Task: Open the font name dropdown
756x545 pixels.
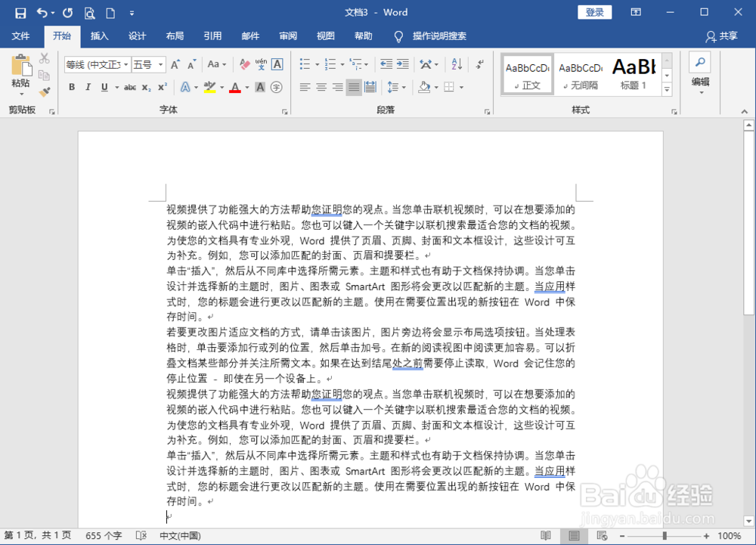Action: pyautogui.click(x=125, y=64)
